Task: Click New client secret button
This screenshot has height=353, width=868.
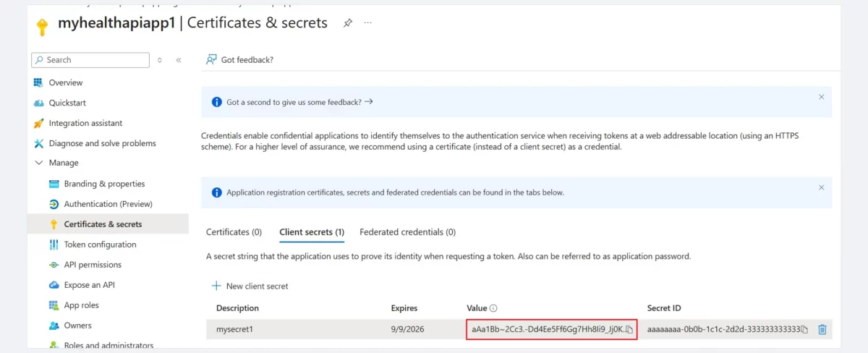Action: [x=250, y=286]
